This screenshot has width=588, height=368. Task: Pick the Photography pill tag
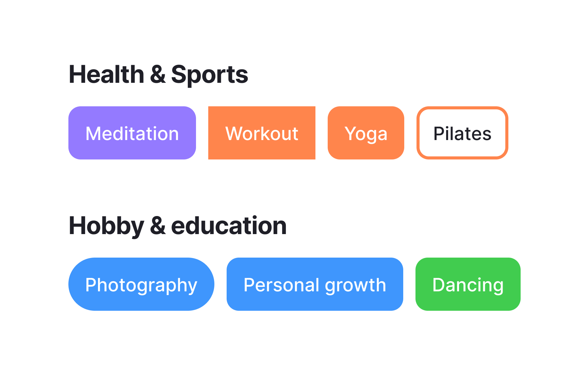pos(141,284)
